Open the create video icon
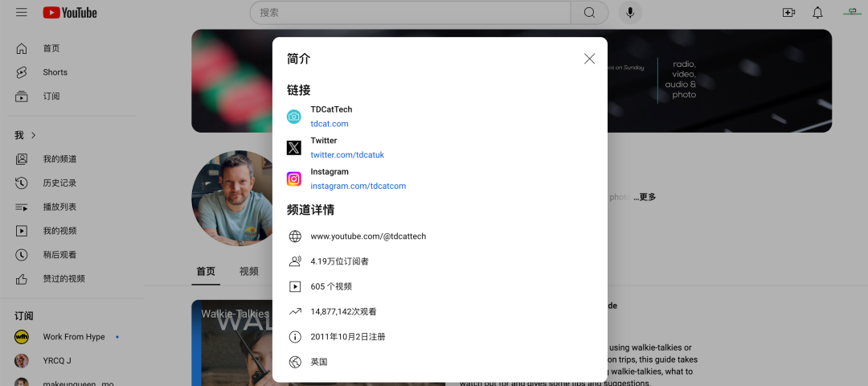 pyautogui.click(x=789, y=13)
